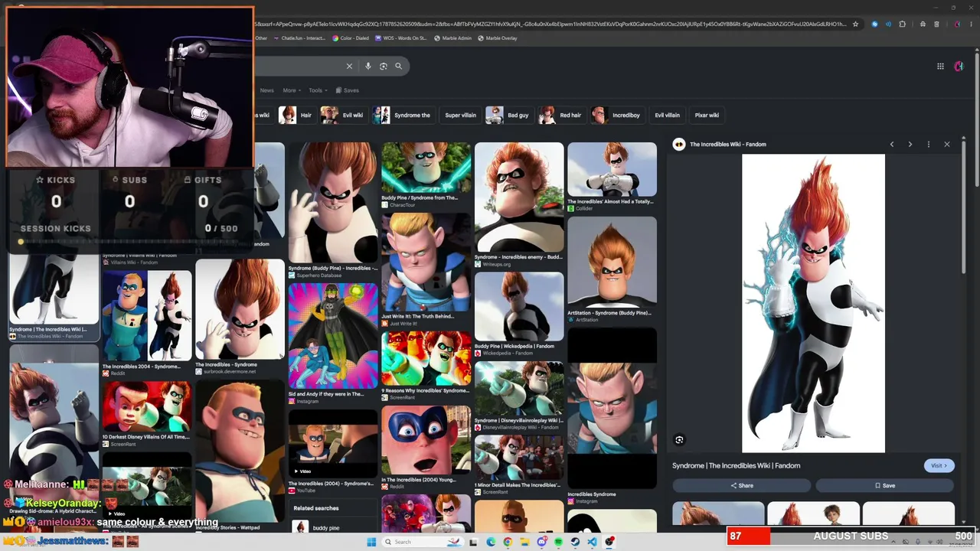Open the Color - Dialed bookmark
980x551 pixels.
(x=351, y=38)
